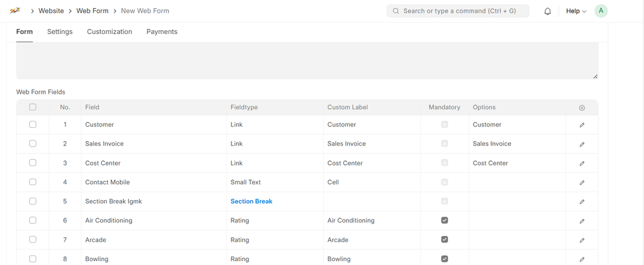Image resolution: width=644 pixels, height=265 pixels.
Task: Edit the Customer row with pencil icon
Action: pos(582,125)
